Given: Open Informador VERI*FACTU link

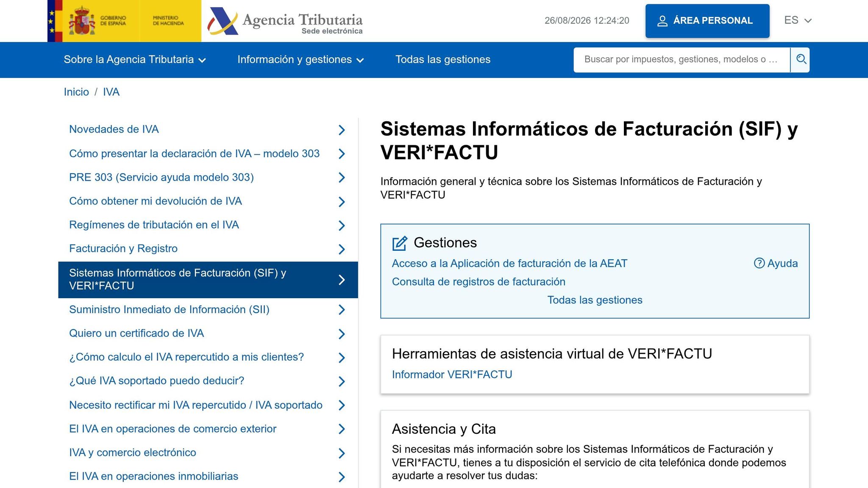Looking at the screenshot, I should click(x=452, y=375).
